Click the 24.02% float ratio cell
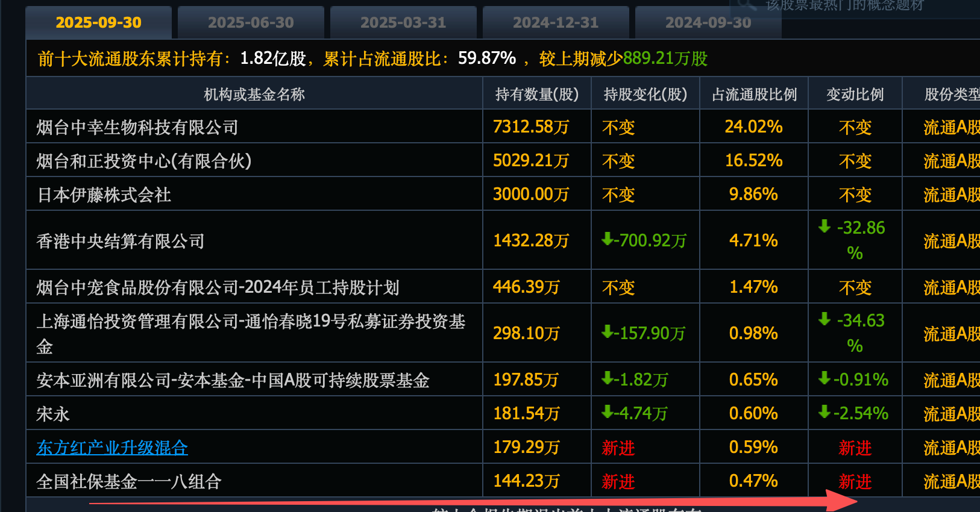The width and height of the screenshot is (980, 512). tap(753, 126)
